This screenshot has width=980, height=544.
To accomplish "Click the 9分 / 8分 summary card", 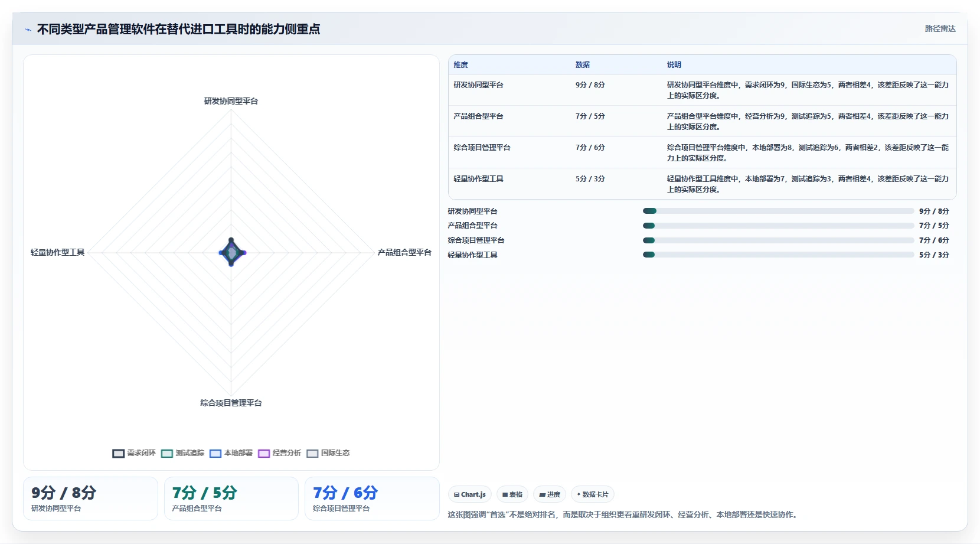I will click(x=90, y=499).
